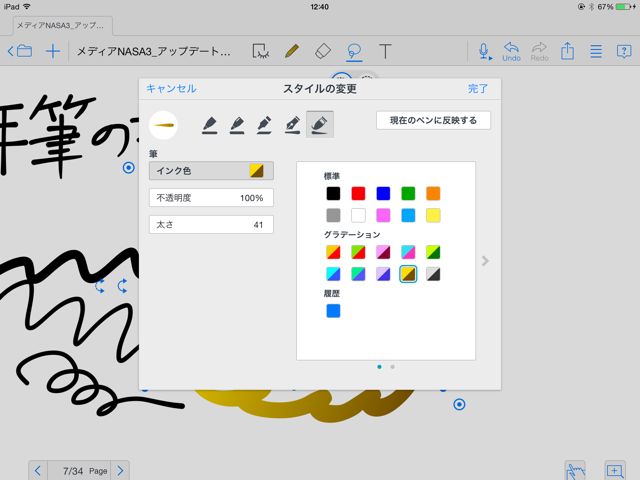
Task: Pick the yellow standard color
Action: 433,215
